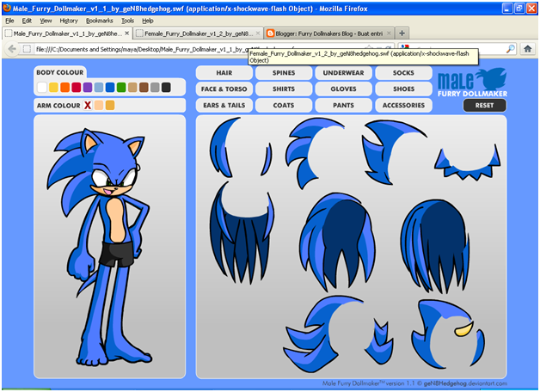
Task: Click the RESET button
Action: click(485, 106)
